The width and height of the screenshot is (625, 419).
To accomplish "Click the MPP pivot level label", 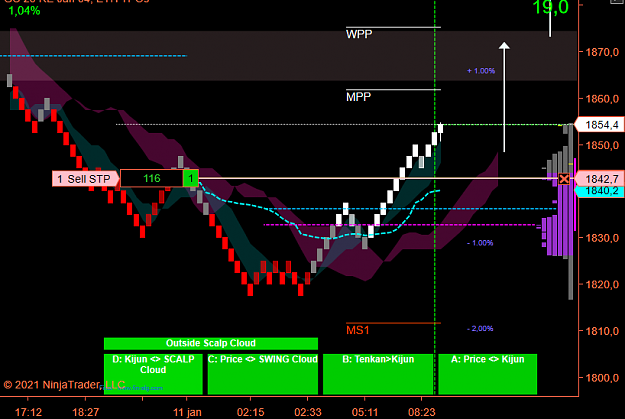I will 358,97.
